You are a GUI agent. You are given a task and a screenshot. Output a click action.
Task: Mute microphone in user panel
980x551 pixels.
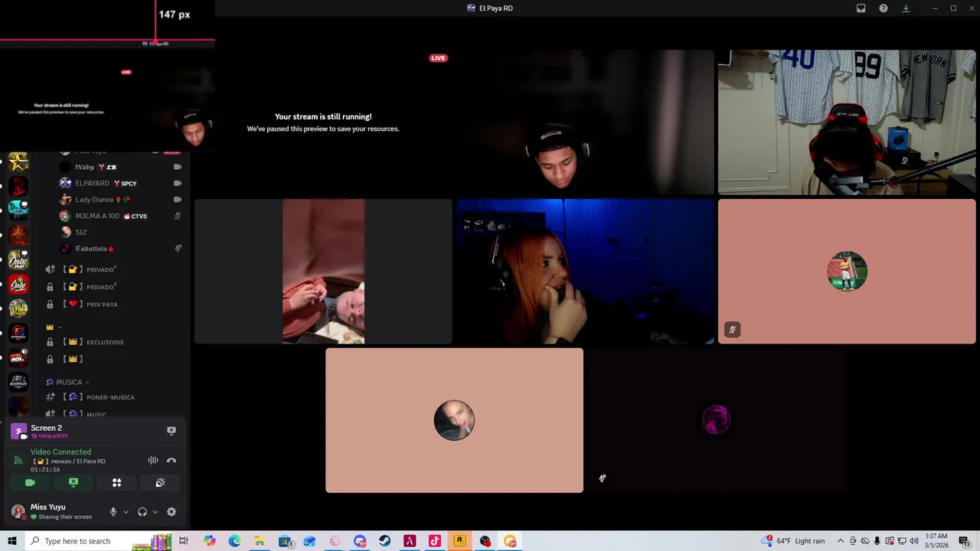click(x=113, y=512)
